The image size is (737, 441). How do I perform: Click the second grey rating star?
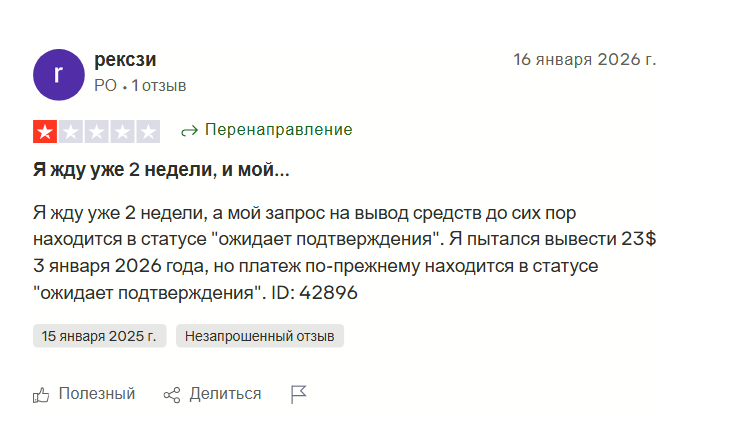coord(71,131)
